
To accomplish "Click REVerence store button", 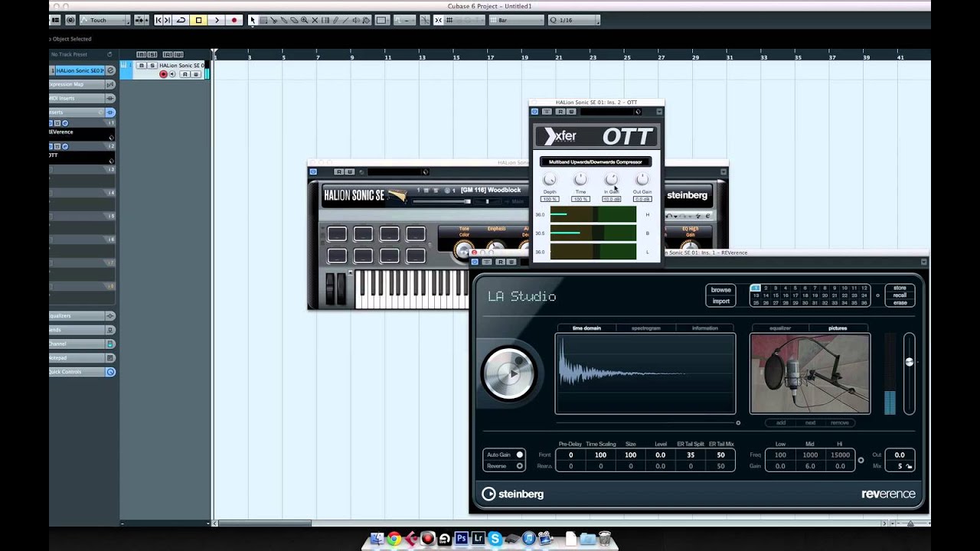I will [x=900, y=289].
